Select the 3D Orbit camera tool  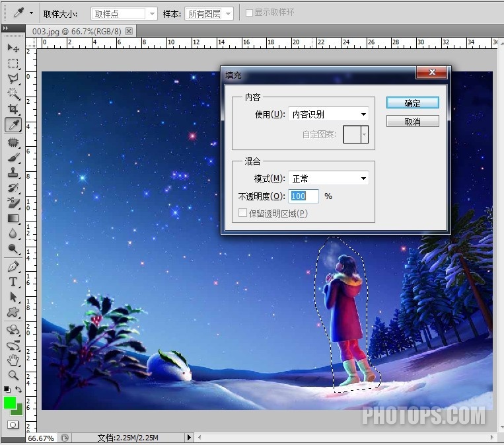click(x=13, y=346)
